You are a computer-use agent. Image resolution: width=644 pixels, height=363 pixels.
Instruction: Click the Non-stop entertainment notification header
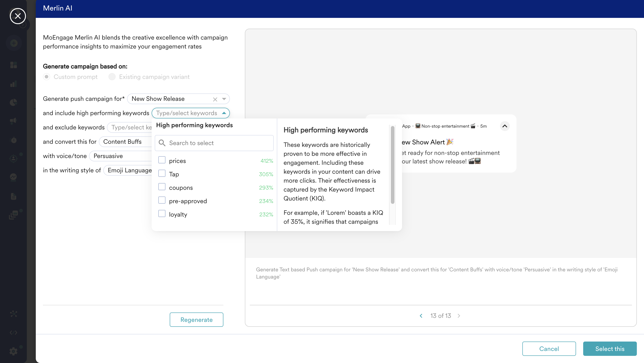tap(445, 126)
